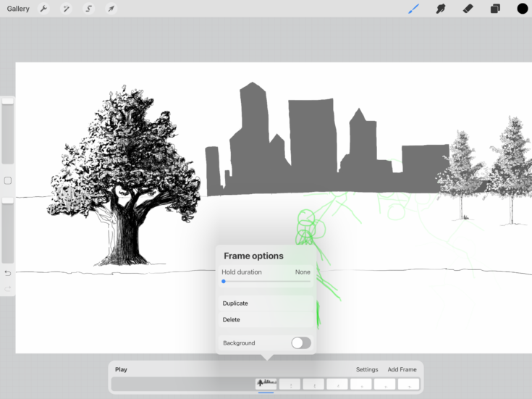Tap the undo arrow in sidebar

[x=8, y=273]
